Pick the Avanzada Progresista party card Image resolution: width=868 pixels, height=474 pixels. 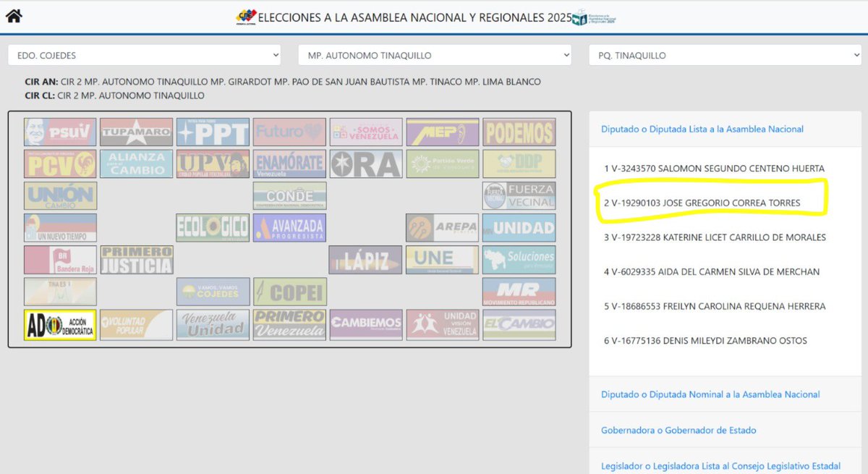[x=289, y=228]
